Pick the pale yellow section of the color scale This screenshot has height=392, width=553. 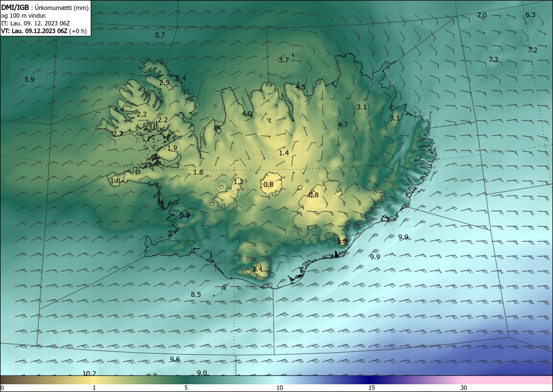[93, 380]
